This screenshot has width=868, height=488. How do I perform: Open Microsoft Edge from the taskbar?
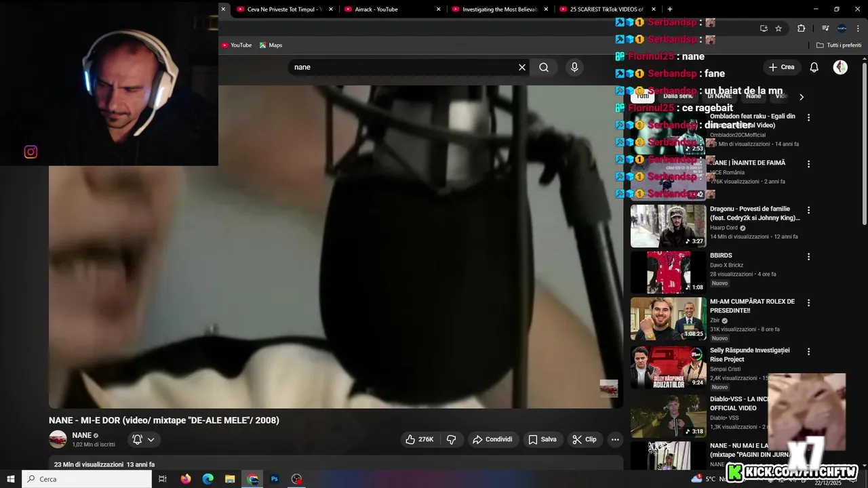click(208, 479)
